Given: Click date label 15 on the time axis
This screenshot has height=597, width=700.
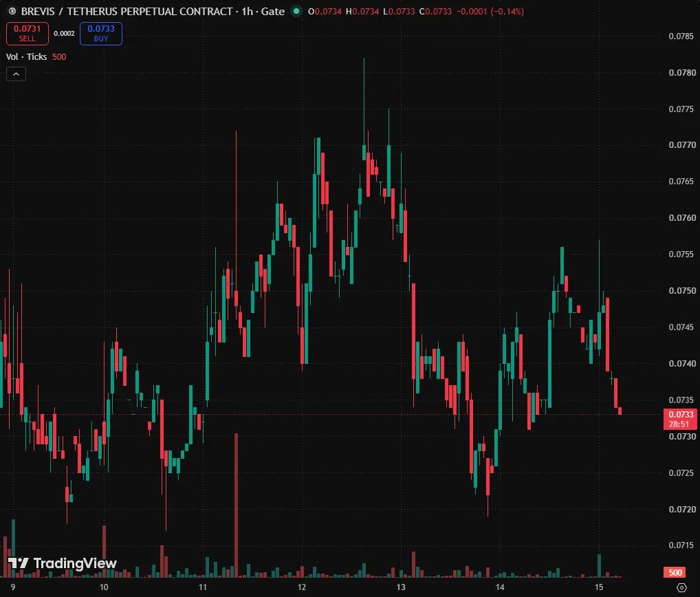Looking at the screenshot, I should click(599, 587).
